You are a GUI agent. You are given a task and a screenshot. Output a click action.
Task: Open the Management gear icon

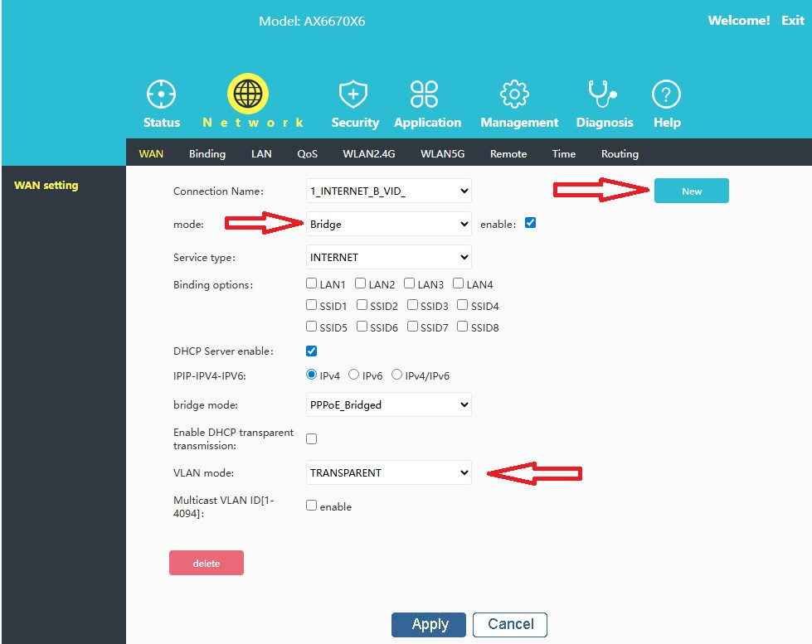pyautogui.click(x=515, y=94)
